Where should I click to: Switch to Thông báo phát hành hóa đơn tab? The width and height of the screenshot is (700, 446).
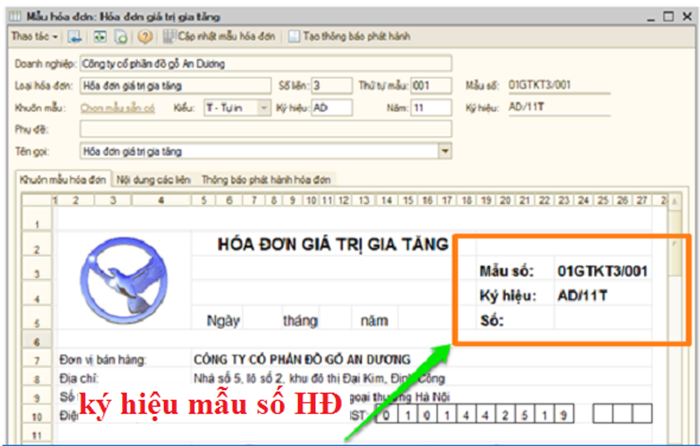point(266,180)
